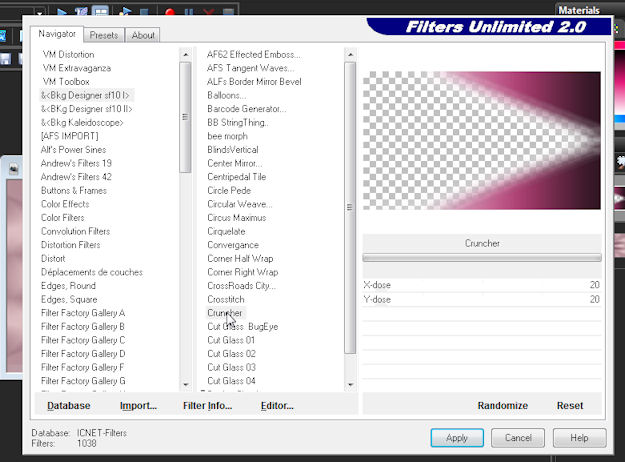The height and width of the screenshot is (462, 625).
Task: Adjust the X-dose slider
Action: (x=482, y=285)
